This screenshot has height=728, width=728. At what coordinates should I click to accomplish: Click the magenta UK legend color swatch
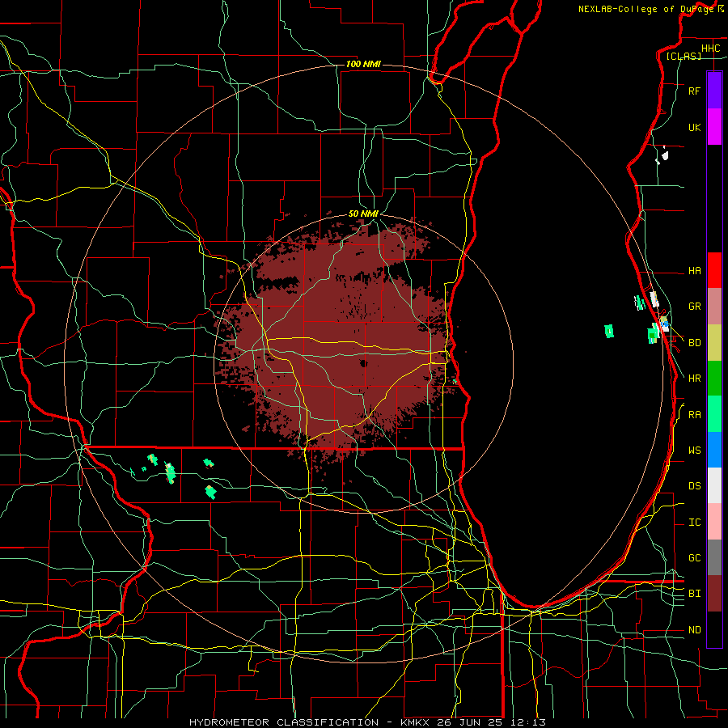(714, 127)
